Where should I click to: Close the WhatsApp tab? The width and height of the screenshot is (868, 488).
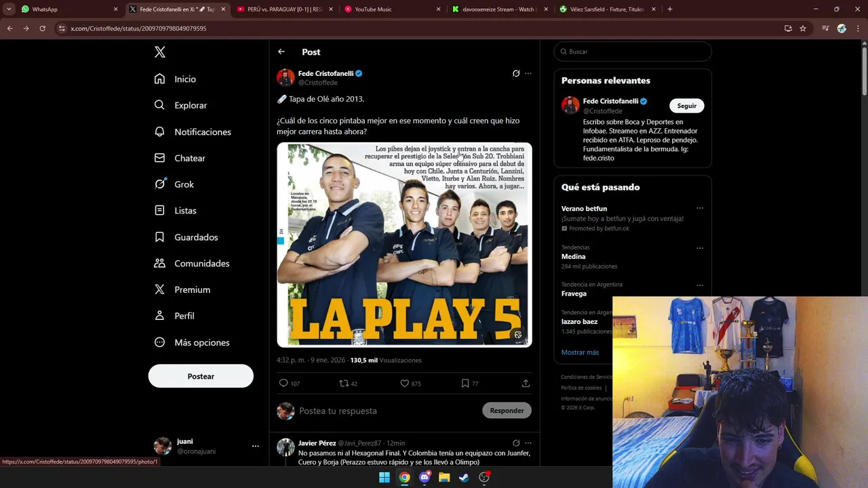pos(115,9)
